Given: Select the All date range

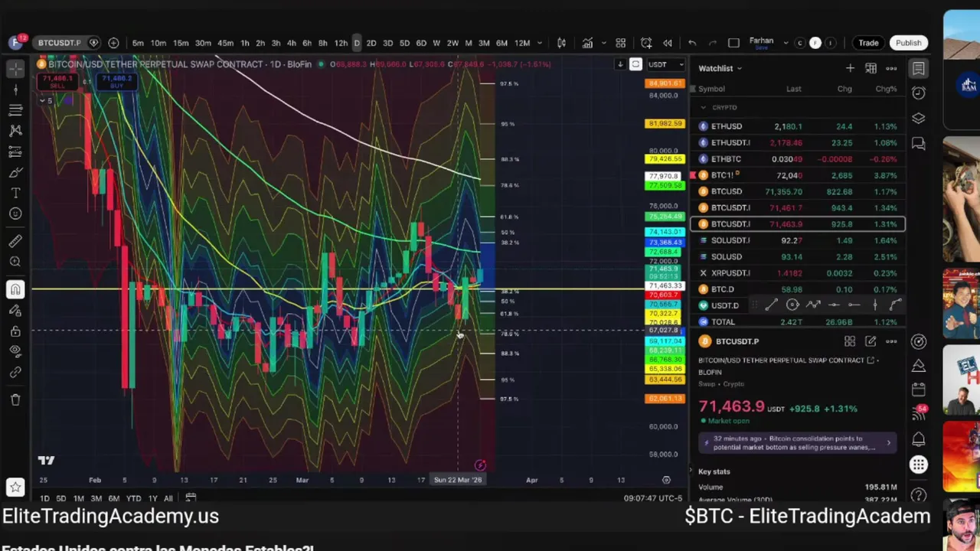Looking at the screenshot, I should 168,498.
